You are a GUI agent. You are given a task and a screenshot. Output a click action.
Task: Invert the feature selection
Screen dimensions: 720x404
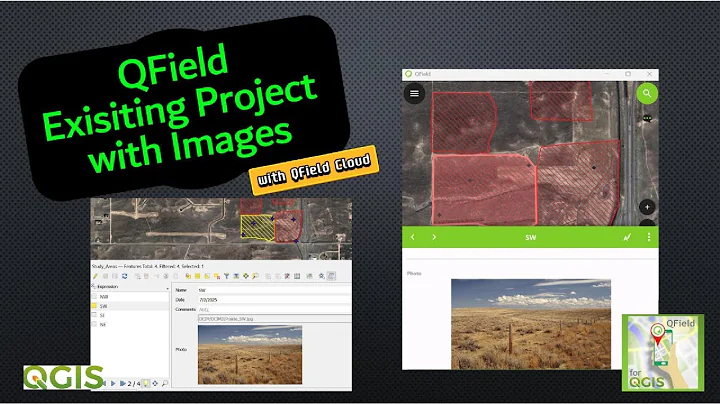point(207,276)
